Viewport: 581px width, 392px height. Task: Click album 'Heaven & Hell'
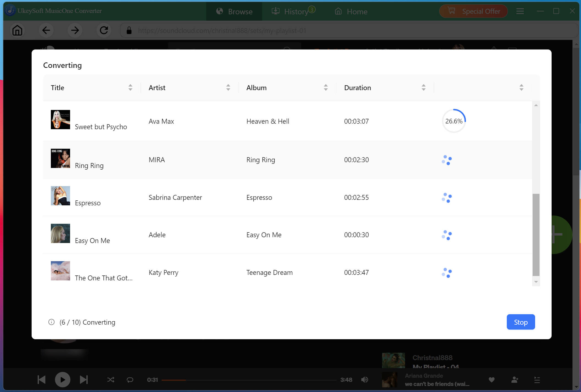pos(268,121)
